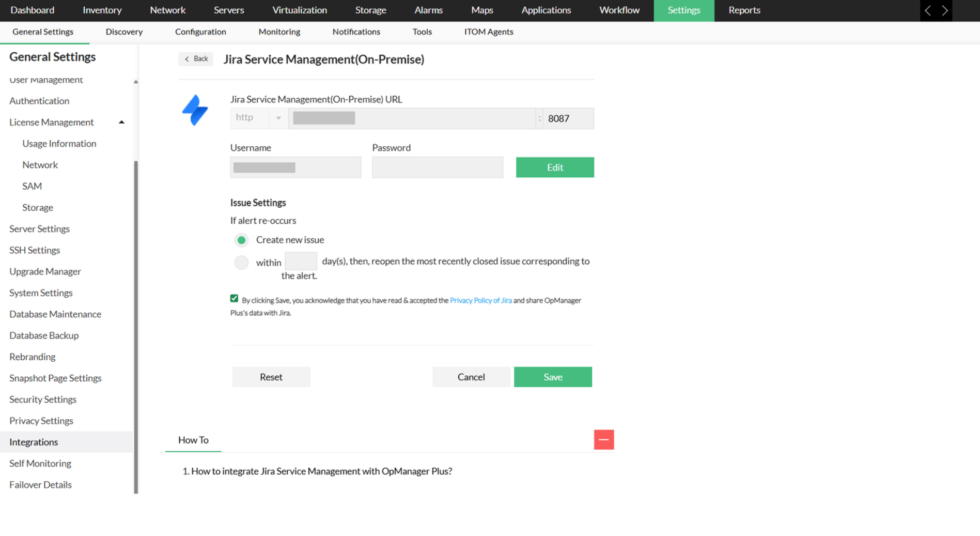Open System Settings in the sidebar
This screenshot has height=536, width=980.
tap(41, 293)
